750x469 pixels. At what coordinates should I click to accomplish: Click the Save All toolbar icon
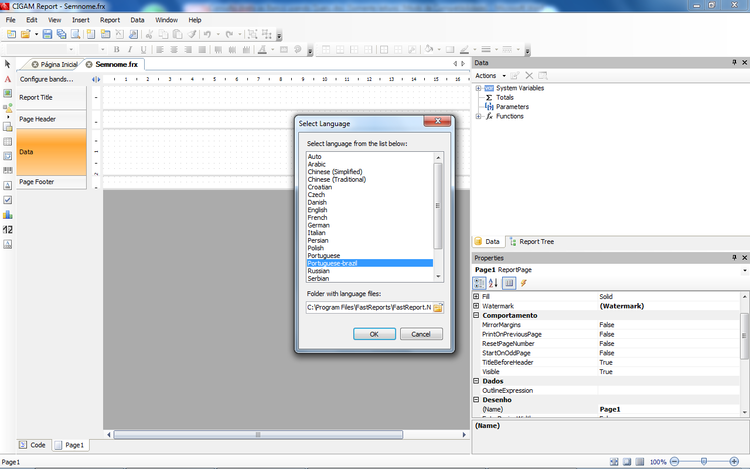61,34
